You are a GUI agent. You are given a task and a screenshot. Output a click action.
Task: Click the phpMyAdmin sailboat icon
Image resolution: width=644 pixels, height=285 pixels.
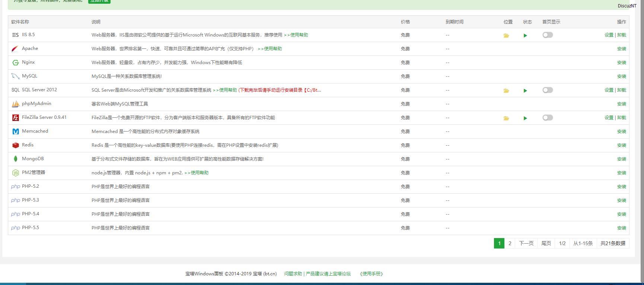(x=15, y=104)
